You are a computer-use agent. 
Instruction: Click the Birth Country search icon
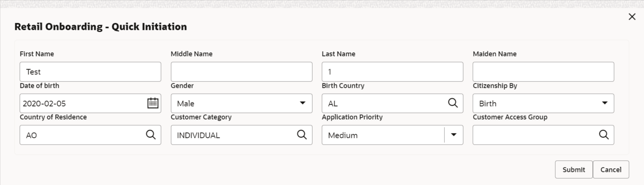tap(453, 103)
